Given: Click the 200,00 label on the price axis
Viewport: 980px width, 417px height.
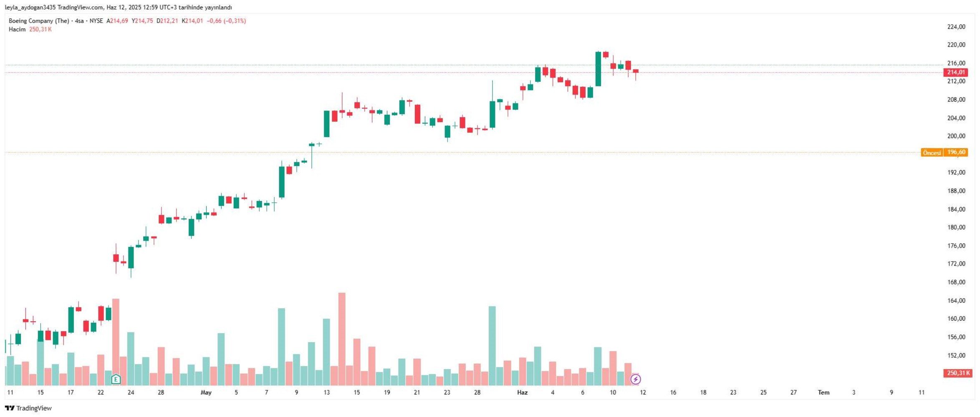Looking at the screenshot, I should coord(956,136).
